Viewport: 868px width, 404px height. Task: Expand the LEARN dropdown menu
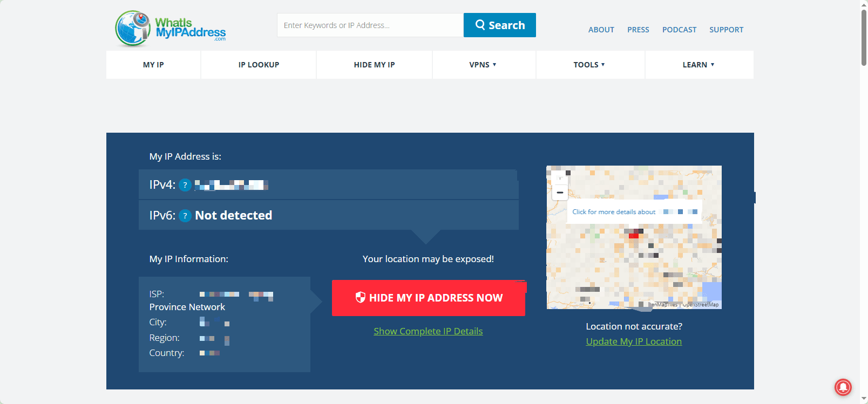pos(698,65)
